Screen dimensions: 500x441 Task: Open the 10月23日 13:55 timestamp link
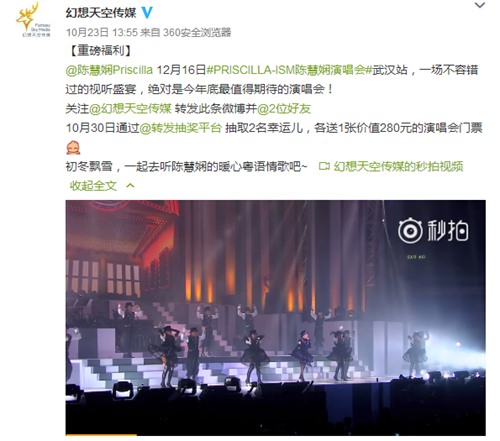pos(102,32)
